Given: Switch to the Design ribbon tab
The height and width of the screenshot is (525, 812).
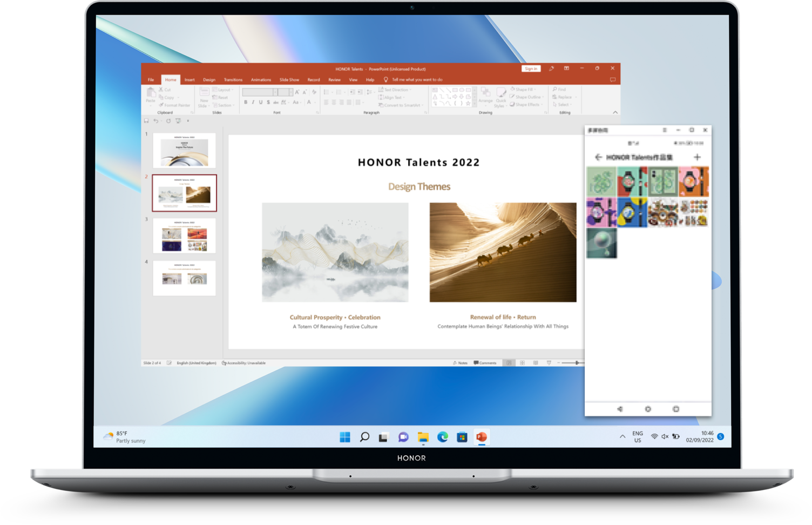Looking at the screenshot, I should click(x=209, y=80).
